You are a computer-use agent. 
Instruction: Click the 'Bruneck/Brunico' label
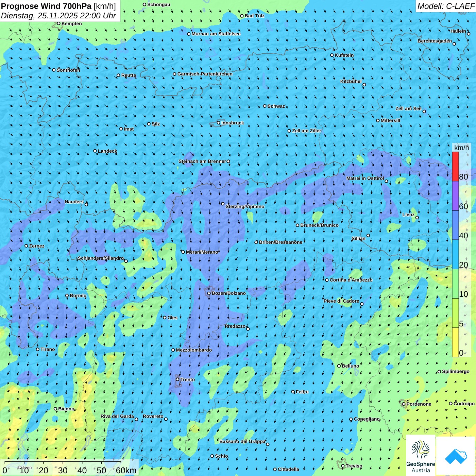click(320, 225)
